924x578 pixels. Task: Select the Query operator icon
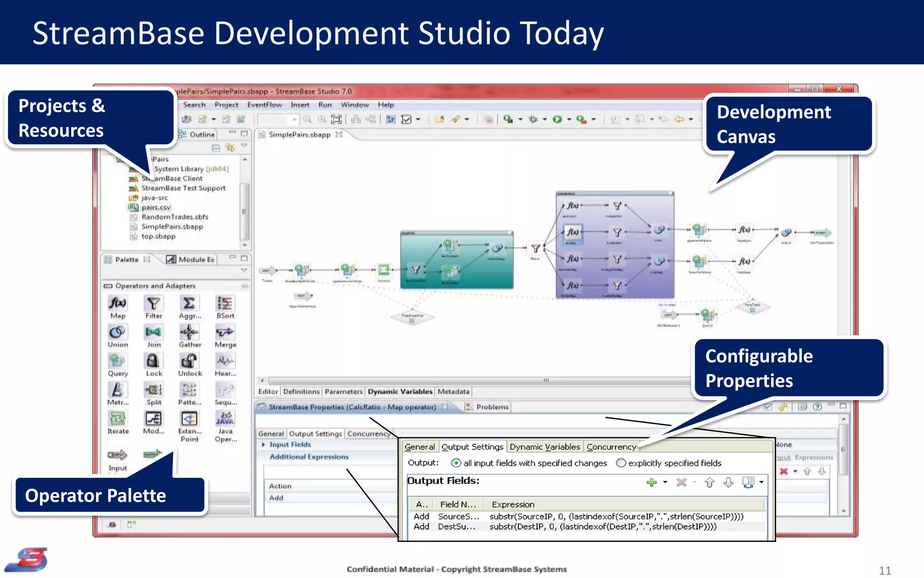pos(117,361)
